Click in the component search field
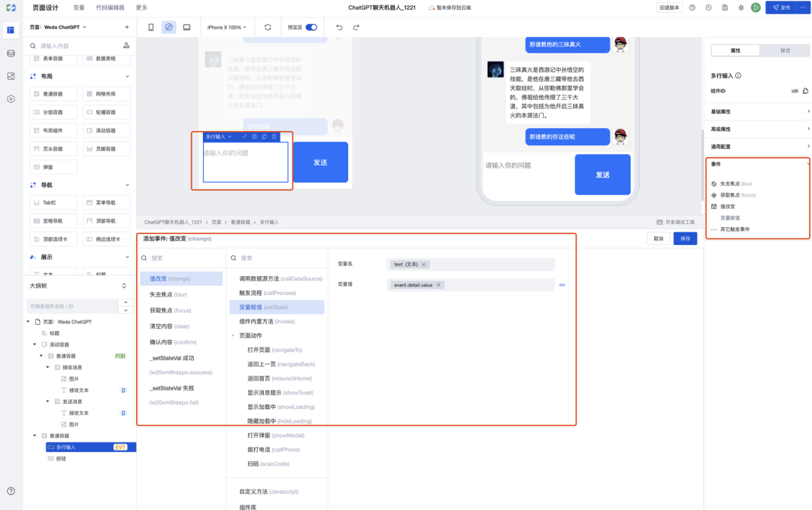This screenshot has height=510, width=812. click(x=77, y=46)
